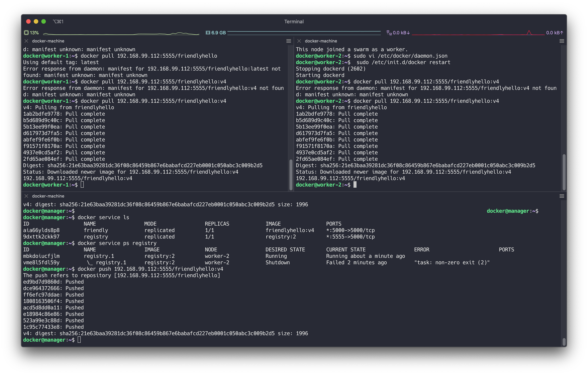Screen dimensions: 588x375
Task: Click the Terminal window title text
Action: (294, 22)
